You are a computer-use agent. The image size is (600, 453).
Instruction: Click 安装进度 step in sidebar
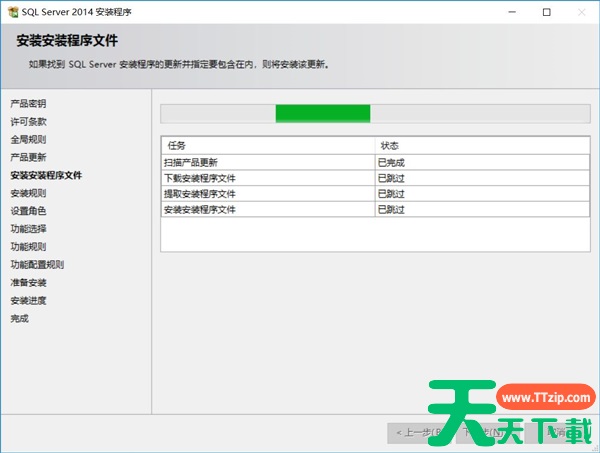(x=28, y=301)
